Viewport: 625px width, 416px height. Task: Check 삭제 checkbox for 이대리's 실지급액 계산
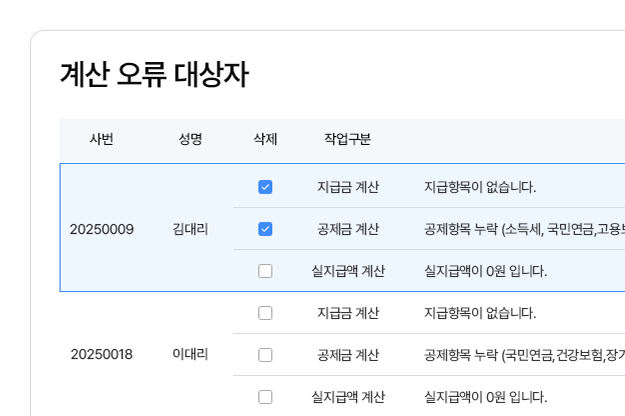[265, 397]
